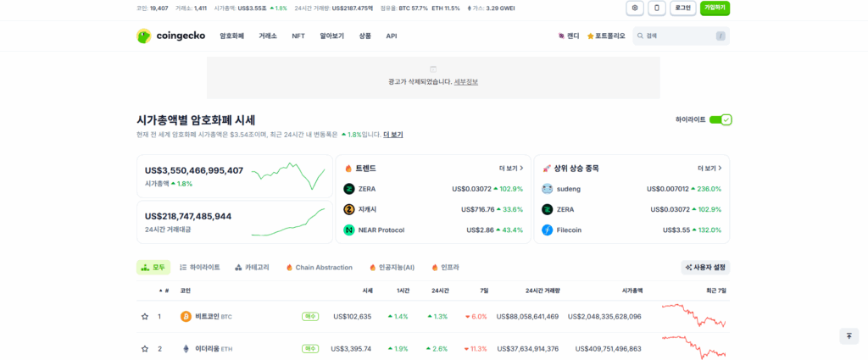Click the 비트코인 BTC coin name

click(214, 317)
